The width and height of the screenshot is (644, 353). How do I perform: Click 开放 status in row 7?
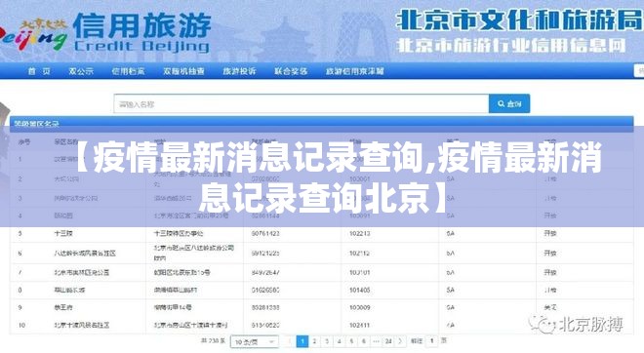click(550, 272)
